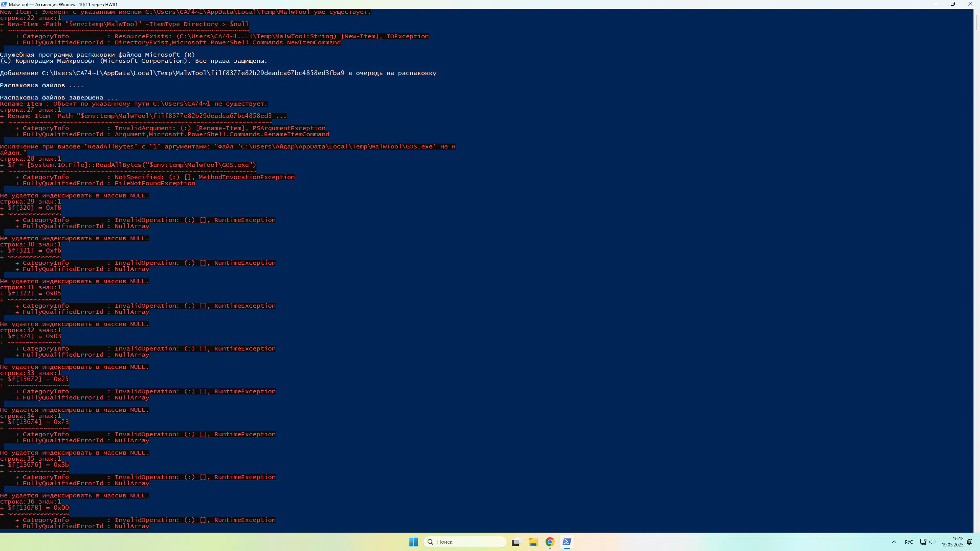Click the 'строка:28 знак:1' line
980x551 pixels.
click(31, 159)
